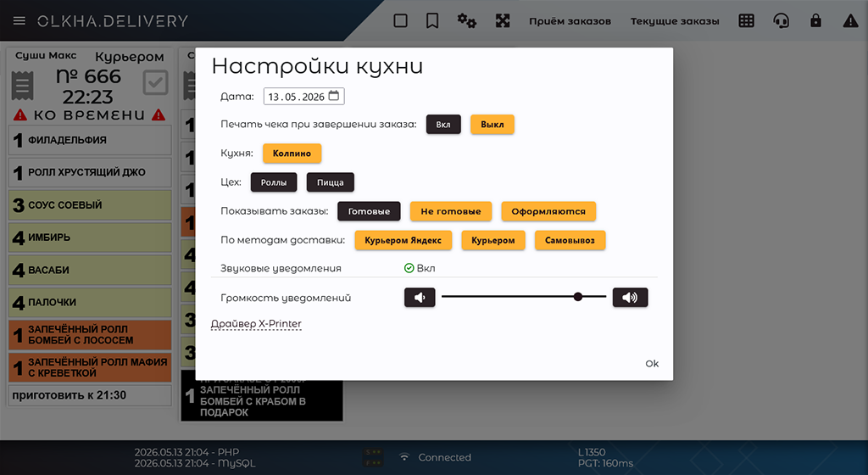This screenshot has width=868, height=475.
Task: Select the Филадельфия order item
Action: pyautogui.click(x=90, y=140)
